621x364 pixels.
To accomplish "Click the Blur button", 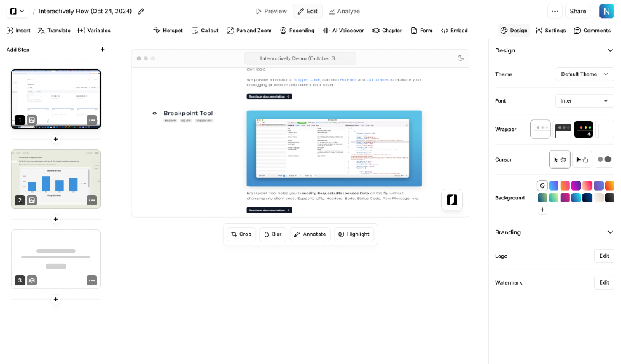I will click(x=273, y=234).
